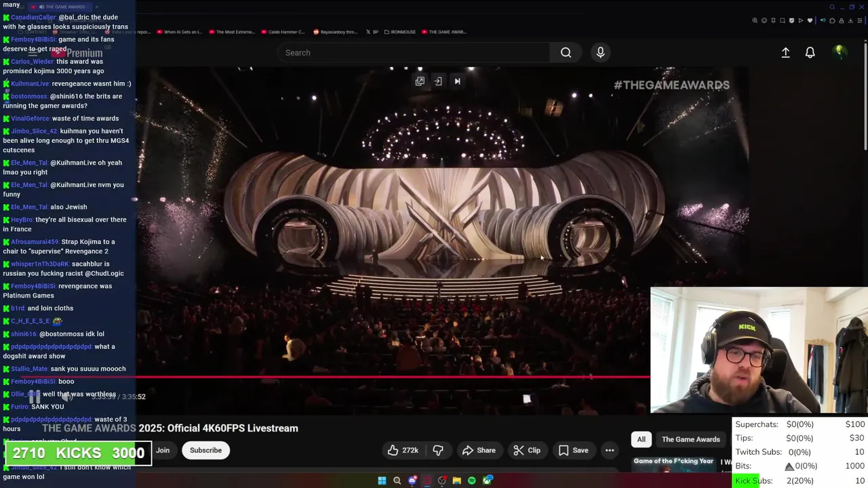The image size is (868, 488).
Task: Click the browser zoom-in toolbar icon
Action: [755, 20]
